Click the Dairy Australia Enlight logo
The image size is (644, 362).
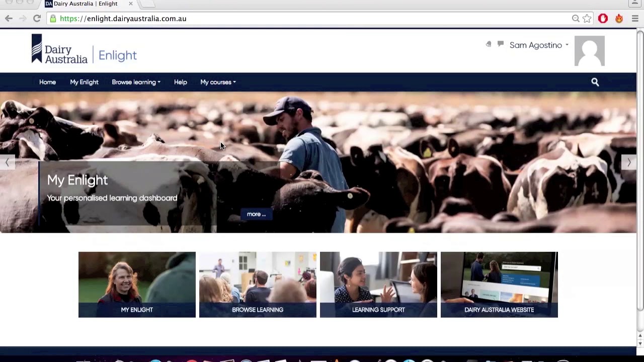tap(84, 49)
